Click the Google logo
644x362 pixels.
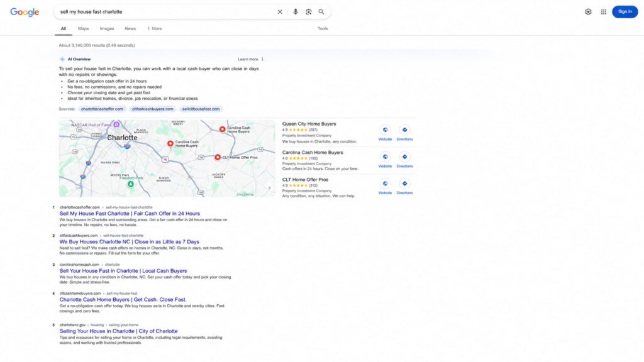[25, 13]
